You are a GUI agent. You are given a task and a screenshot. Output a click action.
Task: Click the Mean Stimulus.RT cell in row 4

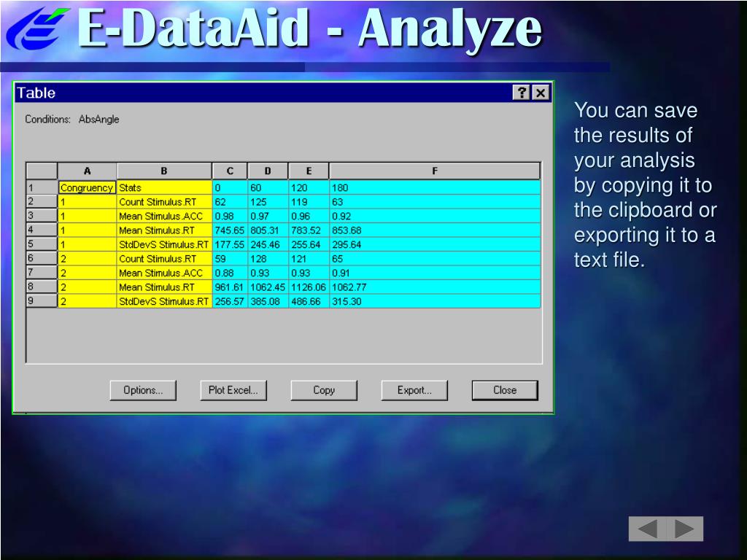[164, 230]
